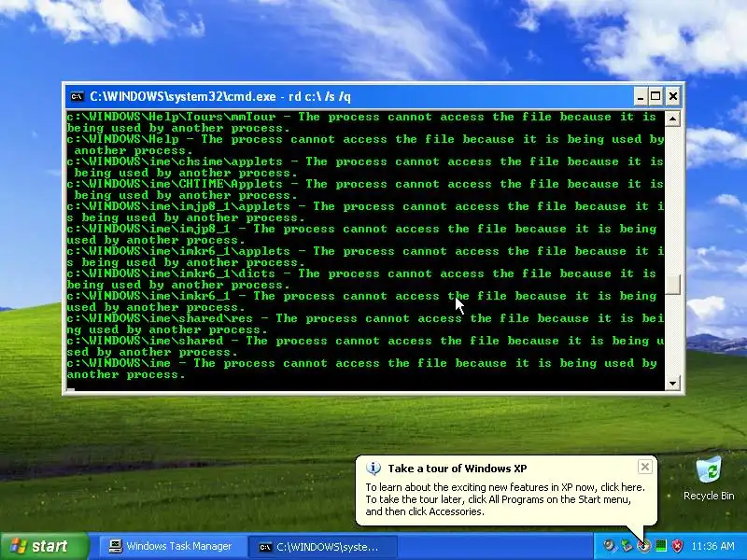Click the taskbar clock showing 11:36 AM
Screen dimensions: 747x560
pyautogui.click(x=712, y=546)
